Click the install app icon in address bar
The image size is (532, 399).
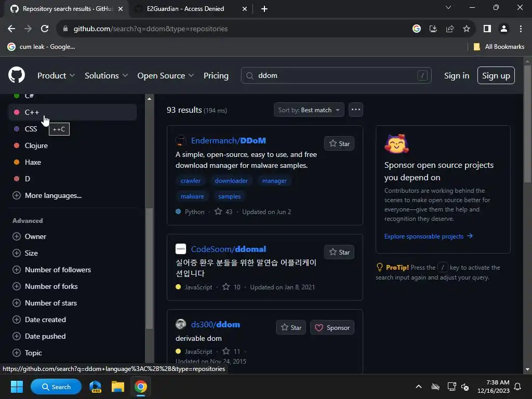click(433, 29)
